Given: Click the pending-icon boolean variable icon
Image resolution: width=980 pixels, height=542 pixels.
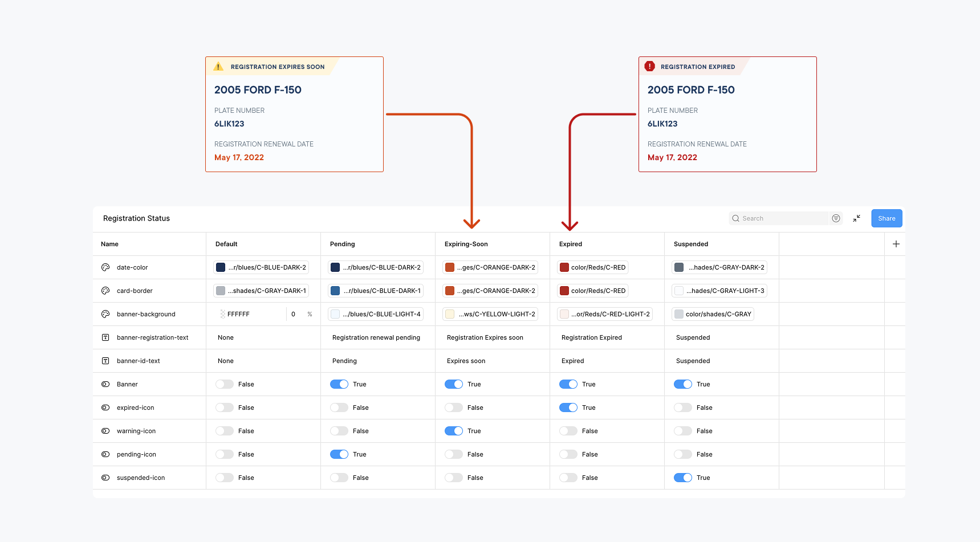Looking at the screenshot, I should (x=105, y=454).
